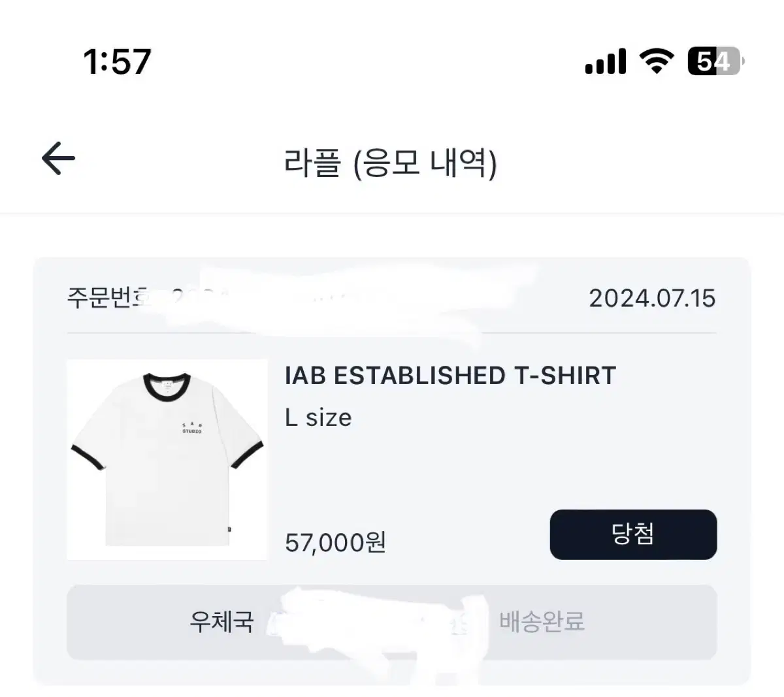Tap the 2024.07.15 entry date
784x697 pixels.
(652, 299)
